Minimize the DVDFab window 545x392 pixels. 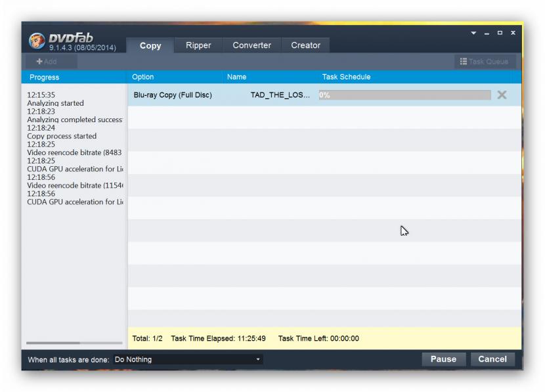(x=487, y=33)
